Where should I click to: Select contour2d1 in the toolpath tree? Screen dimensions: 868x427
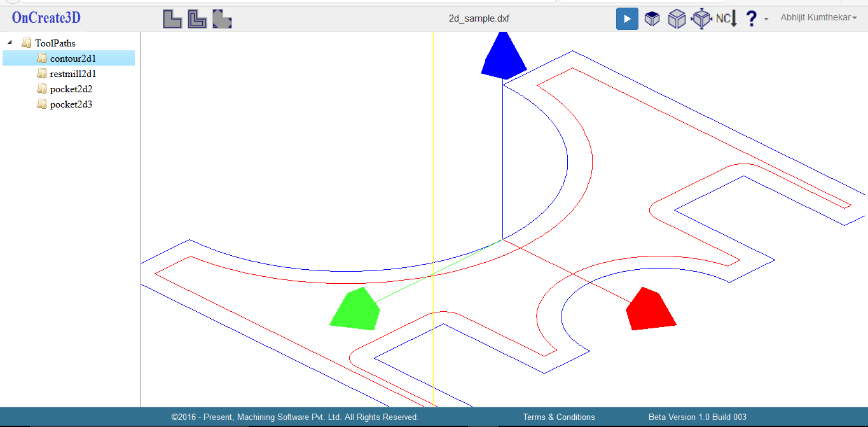pyautogui.click(x=72, y=59)
